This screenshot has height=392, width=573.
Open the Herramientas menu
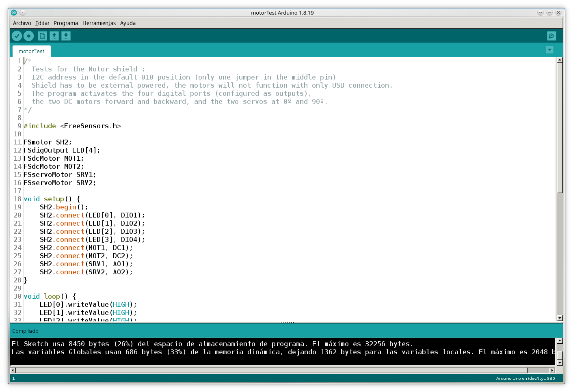[x=99, y=23]
